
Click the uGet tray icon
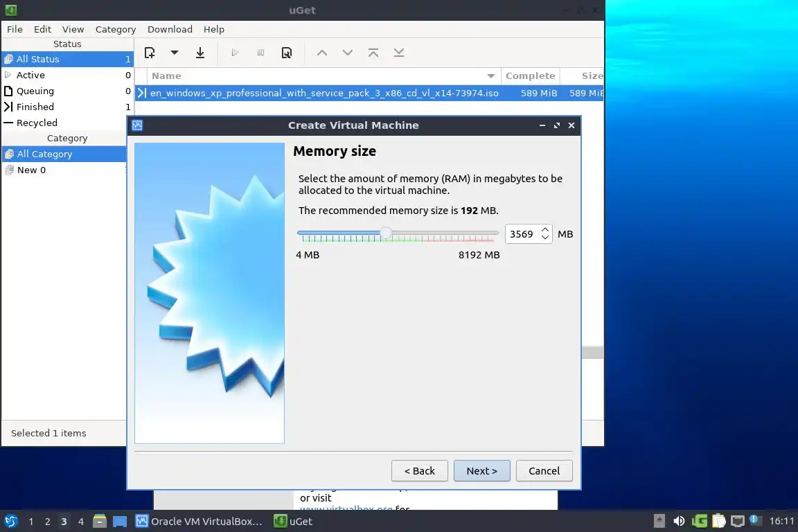click(x=699, y=521)
